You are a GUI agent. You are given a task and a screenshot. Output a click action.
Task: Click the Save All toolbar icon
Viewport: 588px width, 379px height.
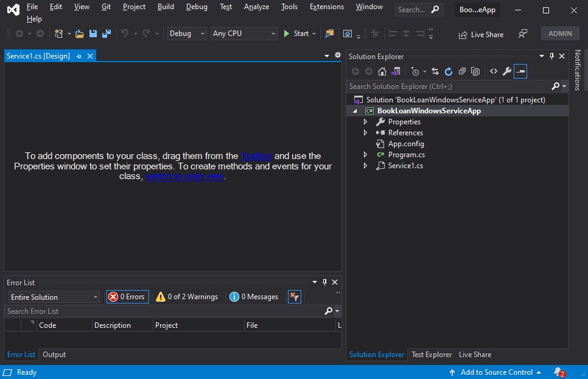(x=107, y=34)
